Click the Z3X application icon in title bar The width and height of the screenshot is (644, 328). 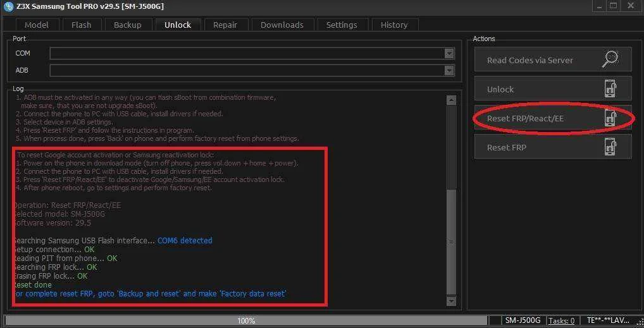click(x=8, y=6)
